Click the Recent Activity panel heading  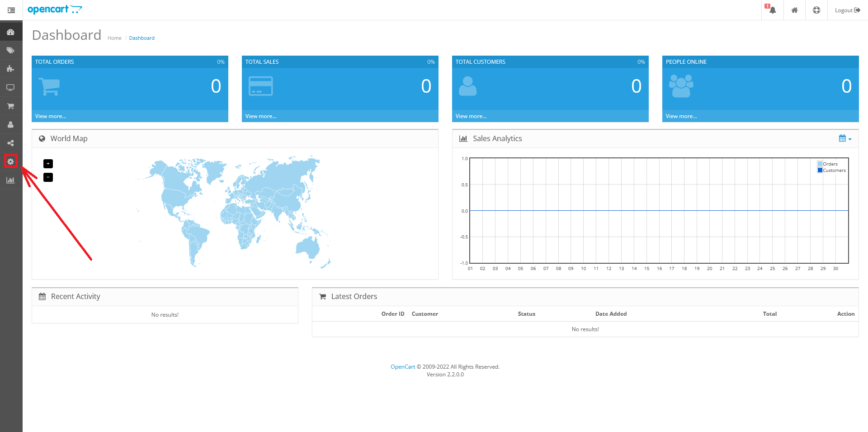point(75,296)
